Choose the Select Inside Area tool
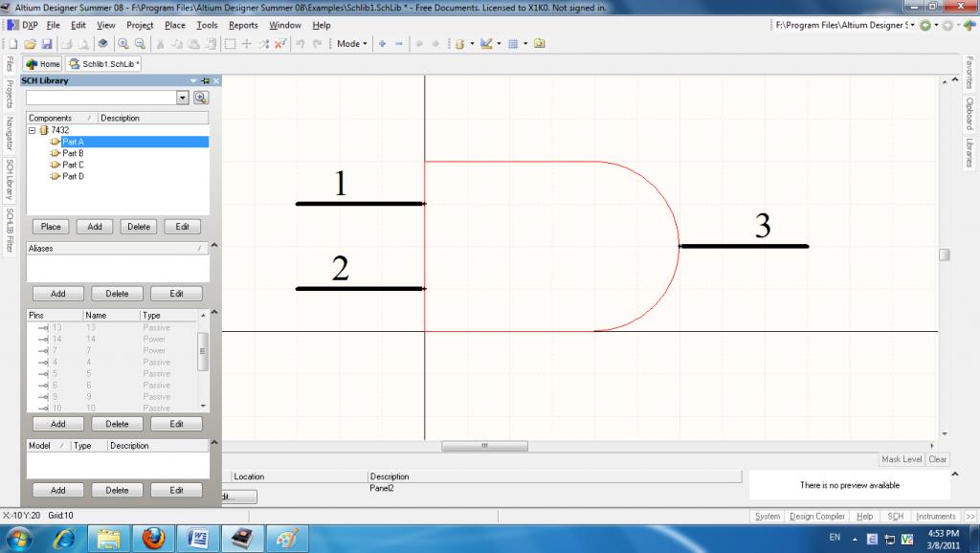Viewport: 980px width, 553px height. (x=230, y=44)
